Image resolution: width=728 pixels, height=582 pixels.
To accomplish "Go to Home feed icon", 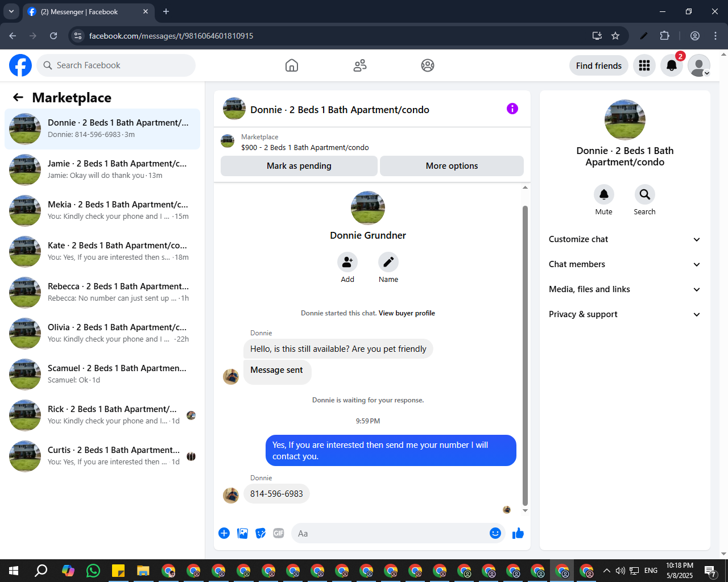I will [292, 65].
